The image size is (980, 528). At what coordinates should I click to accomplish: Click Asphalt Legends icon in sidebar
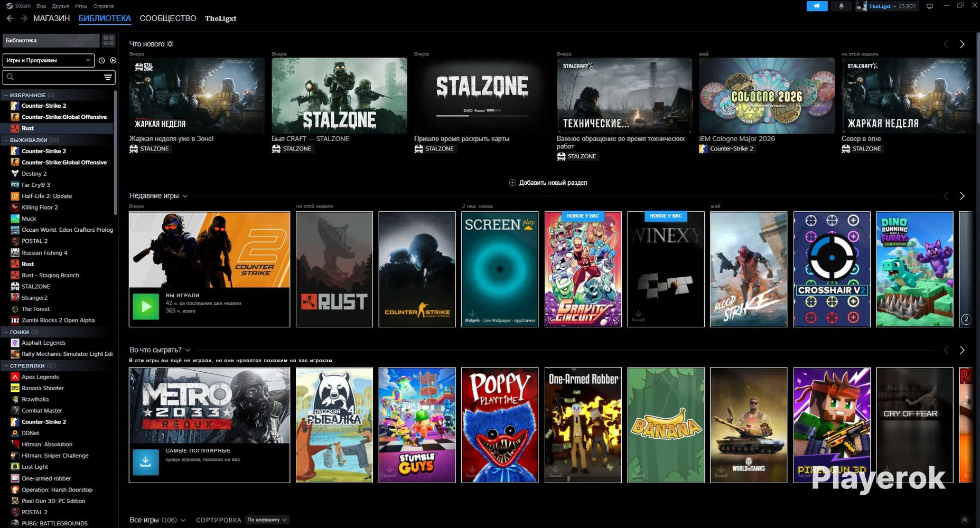tap(15, 343)
